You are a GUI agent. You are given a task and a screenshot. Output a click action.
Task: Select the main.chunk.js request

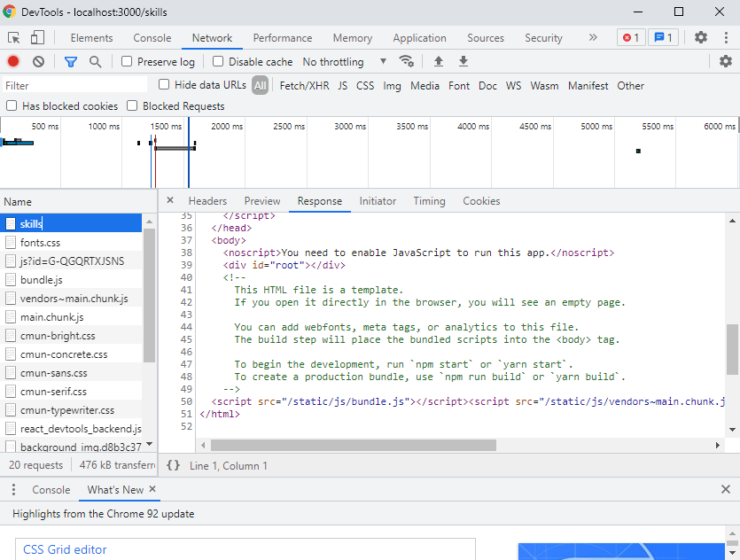tap(71, 317)
